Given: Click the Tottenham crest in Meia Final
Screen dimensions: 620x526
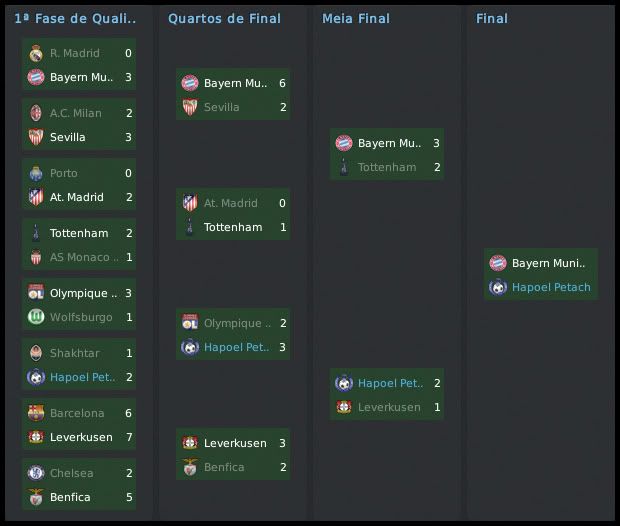Looking at the screenshot, I should click(x=343, y=167).
